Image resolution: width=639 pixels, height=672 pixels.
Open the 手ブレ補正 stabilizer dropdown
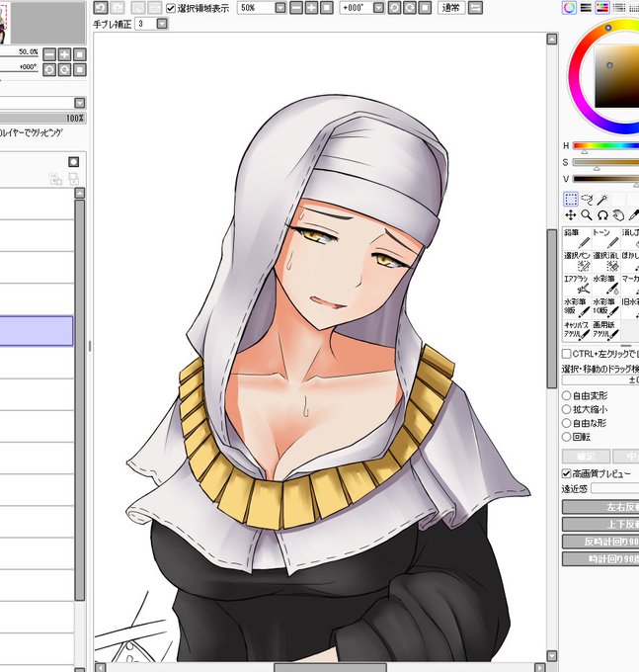pyautogui.click(x=162, y=24)
